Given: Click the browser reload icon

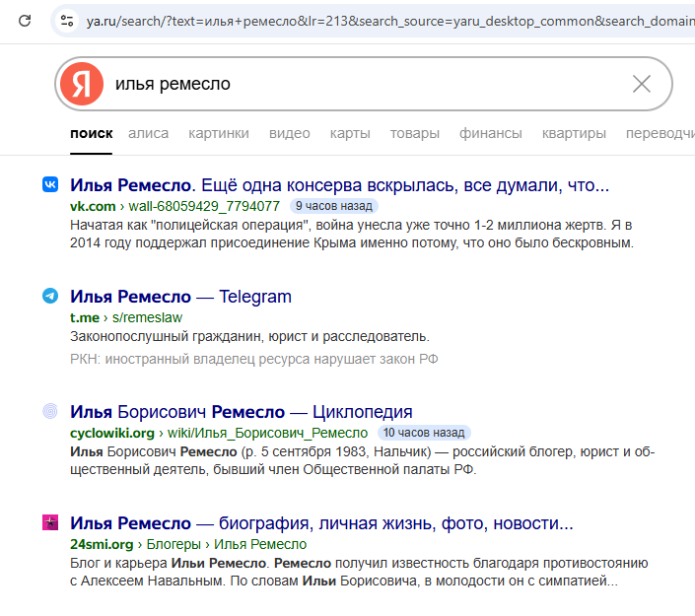Looking at the screenshot, I should pos(26,20).
